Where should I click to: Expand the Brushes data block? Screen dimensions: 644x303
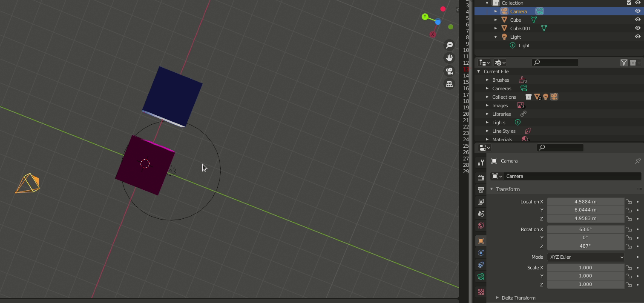(x=487, y=80)
